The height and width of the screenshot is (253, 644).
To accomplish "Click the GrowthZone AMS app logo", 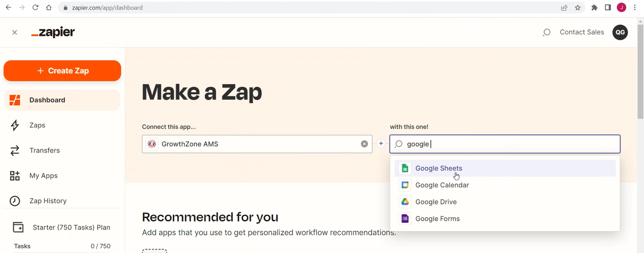I will click(152, 144).
